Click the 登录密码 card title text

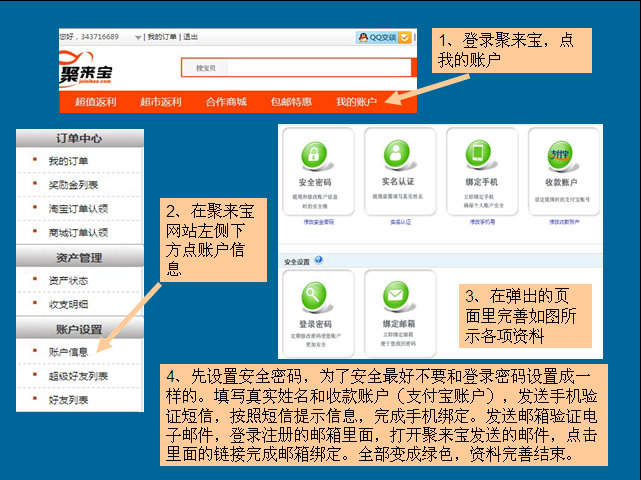(x=315, y=324)
